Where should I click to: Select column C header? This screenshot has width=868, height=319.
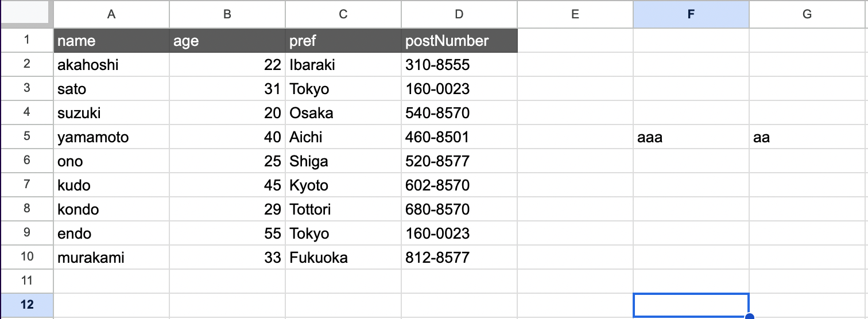[x=343, y=14]
